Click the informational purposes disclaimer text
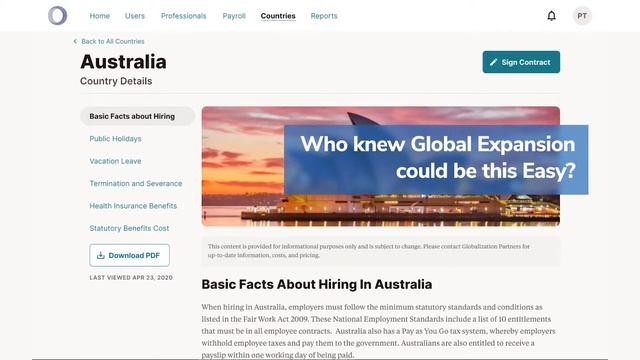This screenshot has width=640, height=360. click(x=369, y=251)
